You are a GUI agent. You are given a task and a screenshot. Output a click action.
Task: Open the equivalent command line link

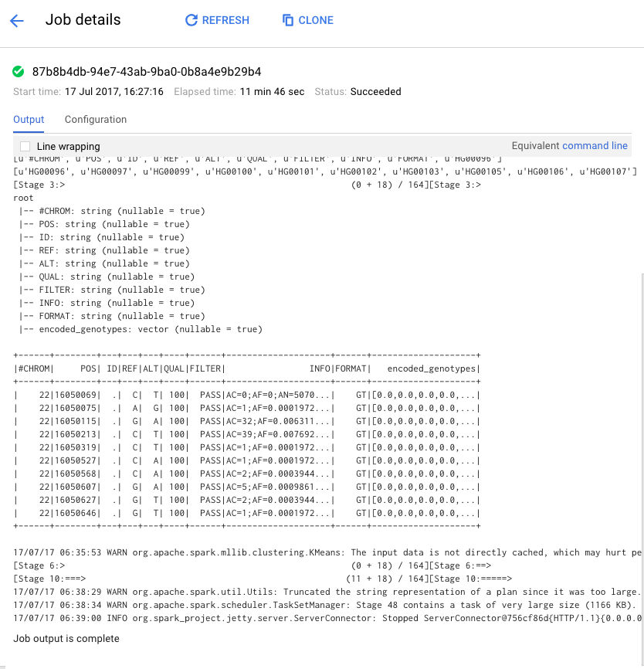[x=595, y=146]
